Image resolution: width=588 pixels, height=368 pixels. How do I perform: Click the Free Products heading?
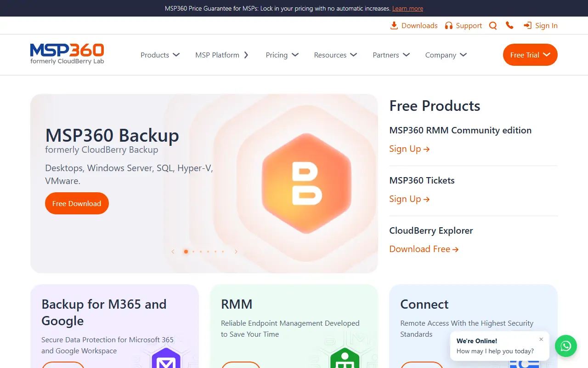[435, 106]
